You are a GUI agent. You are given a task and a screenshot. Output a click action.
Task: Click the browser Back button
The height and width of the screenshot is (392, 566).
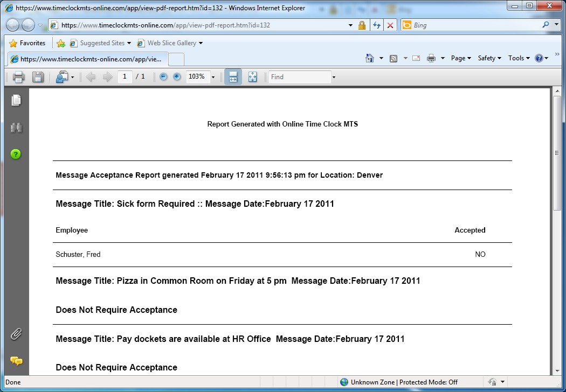(12, 25)
